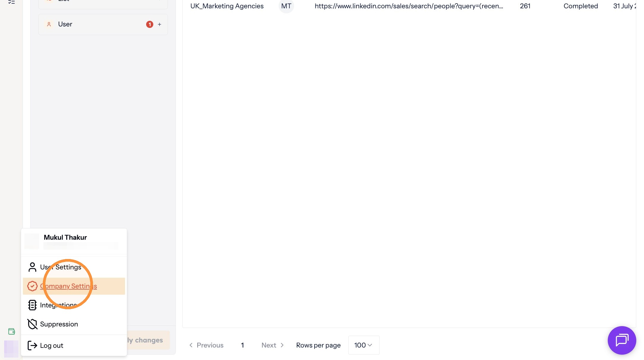Click the Company Settings badge icon

(x=32, y=286)
